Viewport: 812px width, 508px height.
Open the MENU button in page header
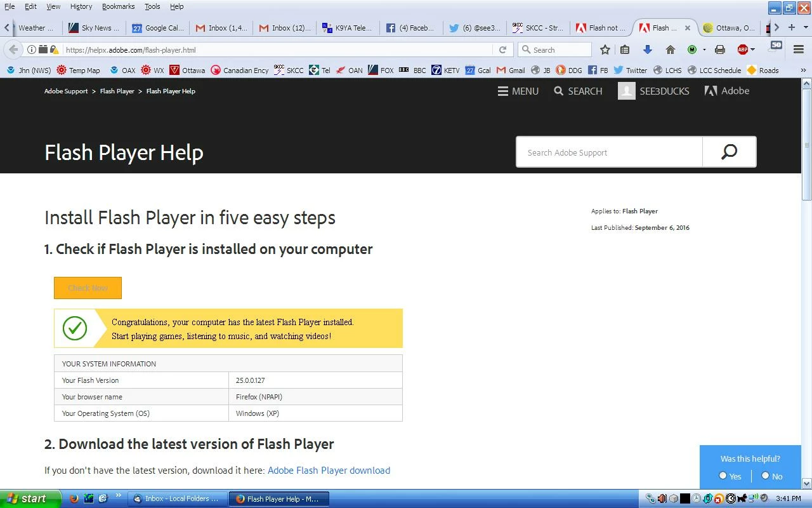tap(518, 91)
